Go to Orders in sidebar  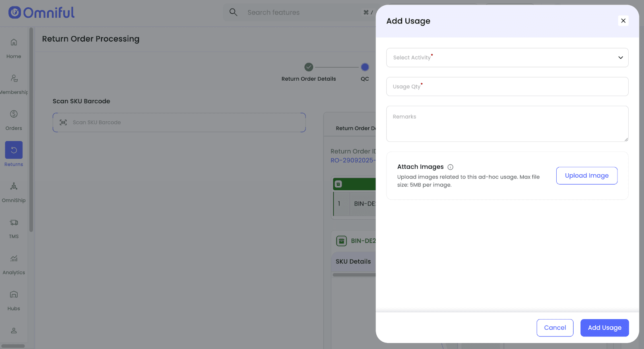pos(14,114)
